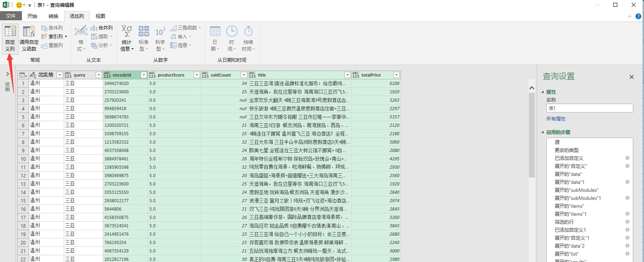Open filter dropdown for query column
Image resolution: width=644 pixels, height=262 pixels.
pos(99,75)
